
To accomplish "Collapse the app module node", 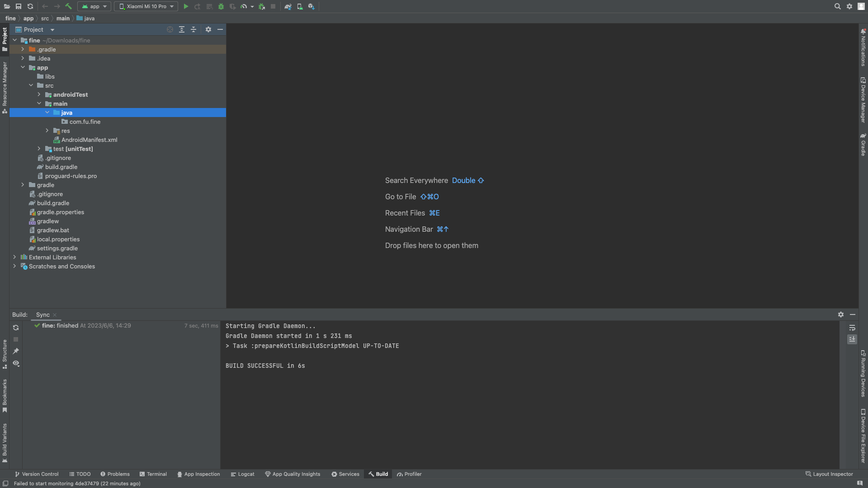I will tap(23, 67).
